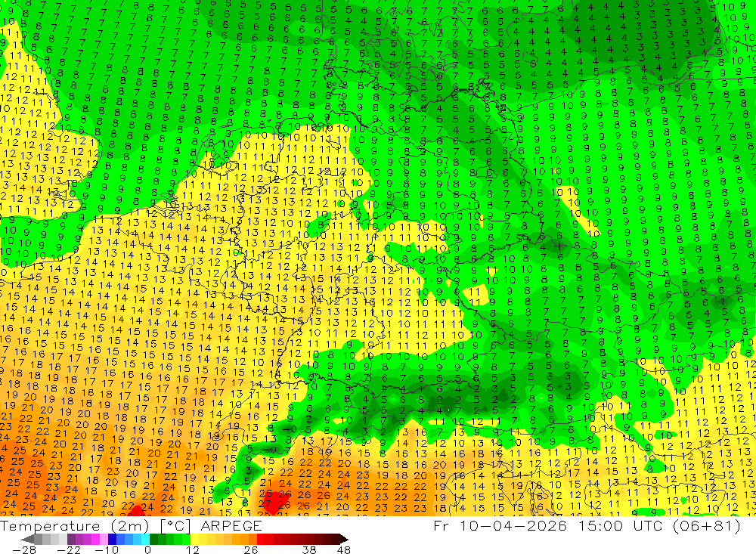Click the dark blue swatch in the legend
Image resolution: width=756 pixels, height=554 pixels.
click(x=113, y=539)
